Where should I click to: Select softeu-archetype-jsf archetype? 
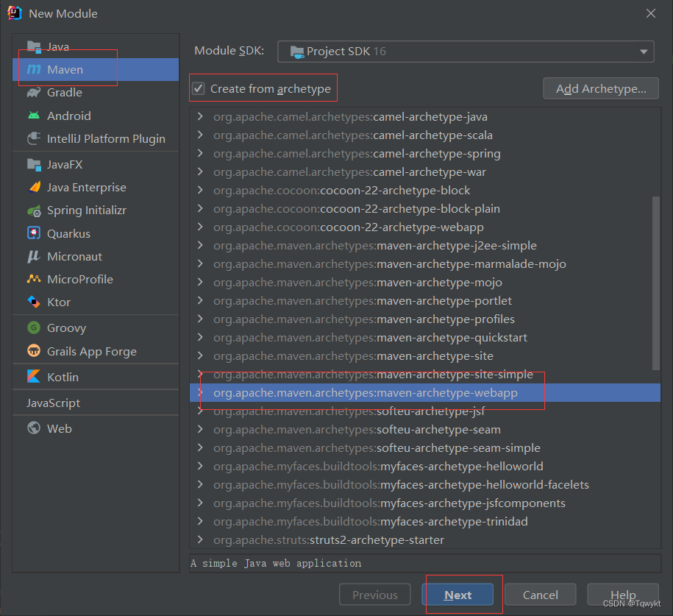(425, 411)
